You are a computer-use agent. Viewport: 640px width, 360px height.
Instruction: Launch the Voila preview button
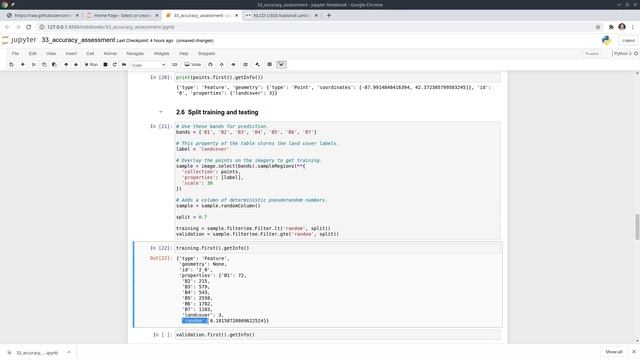coord(193,64)
